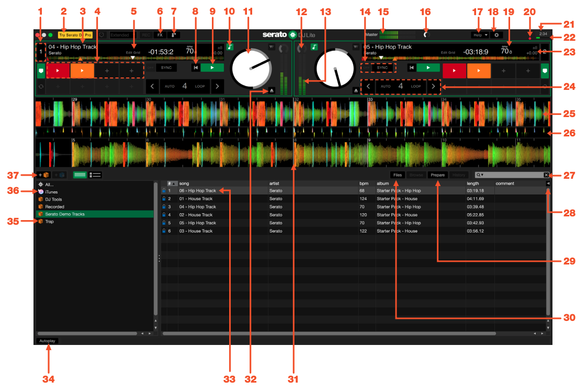Select the green cue pad mode on left deck
587x392 pixels.
coord(41,71)
